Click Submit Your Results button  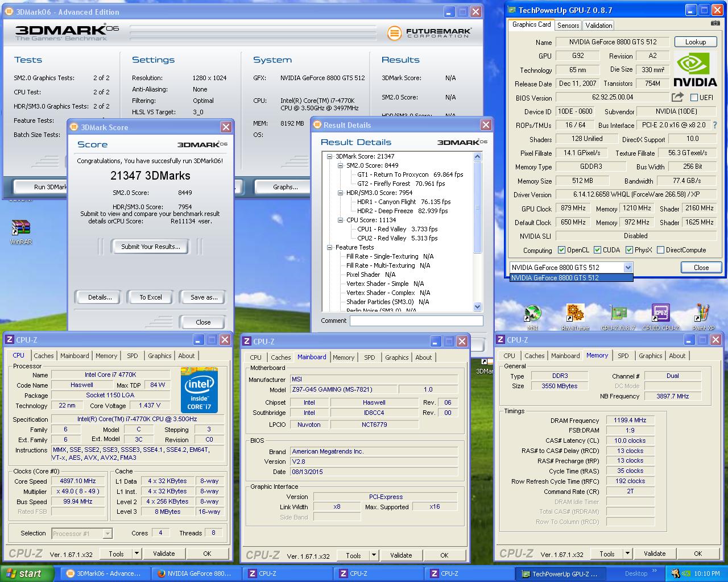click(151, 247)
